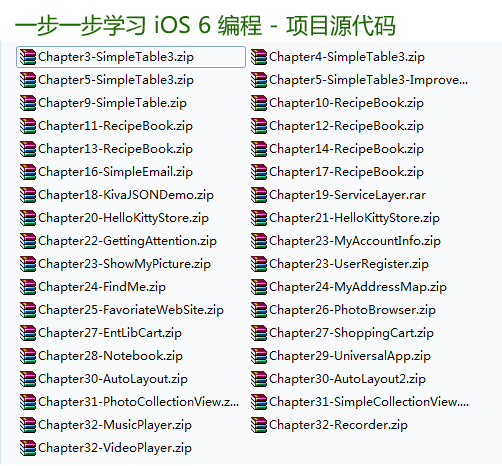Select the file name Chapter13-RecipeBook.zip
The width and height of the screenshot is (502, 466).
(x=115, y=149)
